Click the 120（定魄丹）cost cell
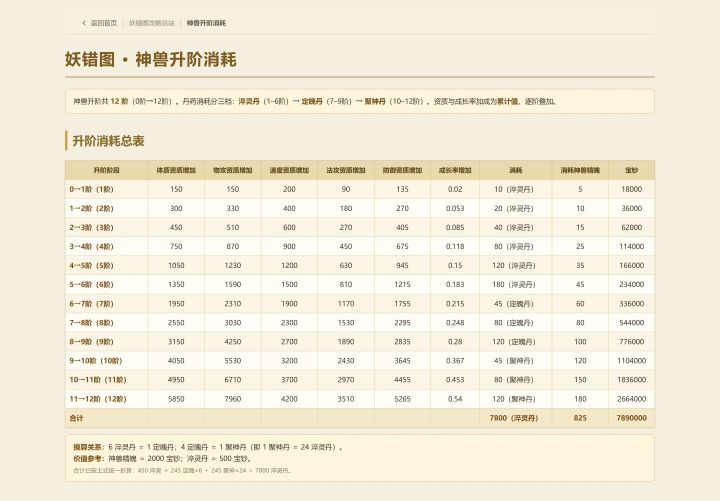This screenshot has height=501, width=720. point(516,342)
